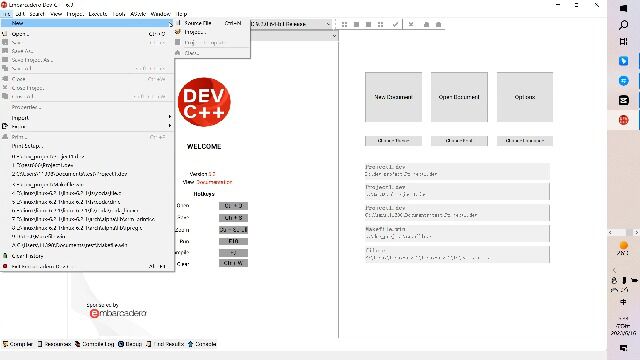Open the Console tab with the arrow icon

tap(202, 344)
